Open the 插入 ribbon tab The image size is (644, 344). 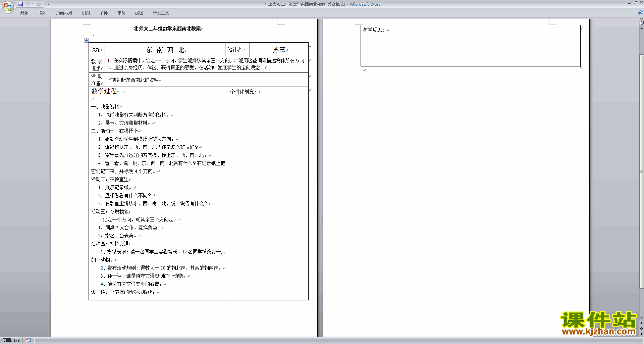pos(42,13)
